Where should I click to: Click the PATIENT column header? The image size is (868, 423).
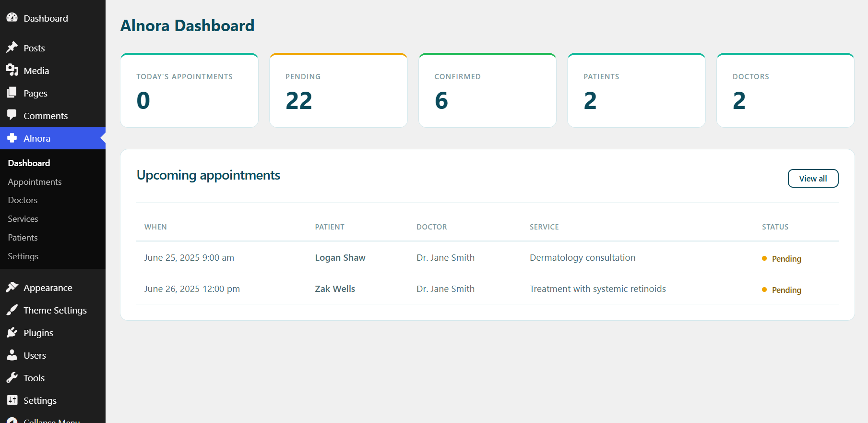click(330, 227)
